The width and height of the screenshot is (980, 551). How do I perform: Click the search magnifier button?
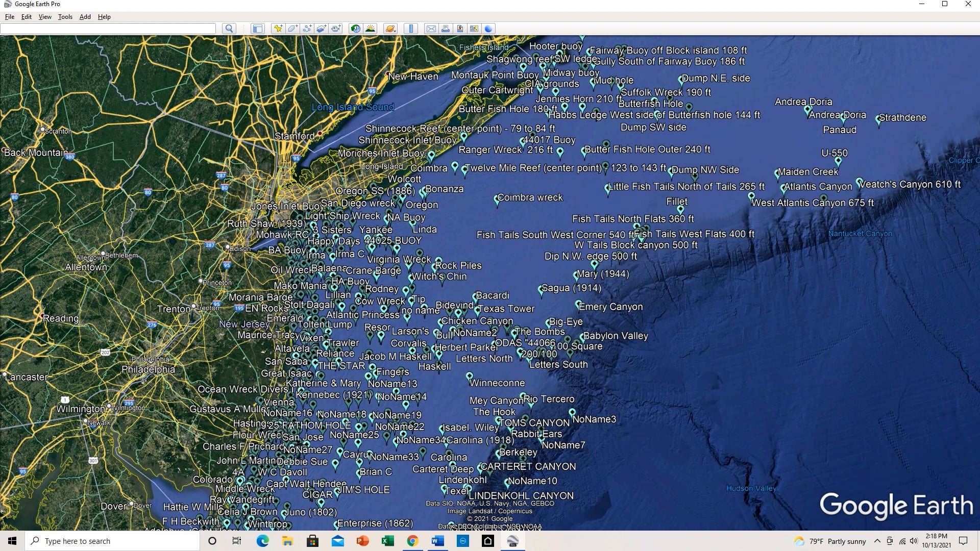click(229, 29)
